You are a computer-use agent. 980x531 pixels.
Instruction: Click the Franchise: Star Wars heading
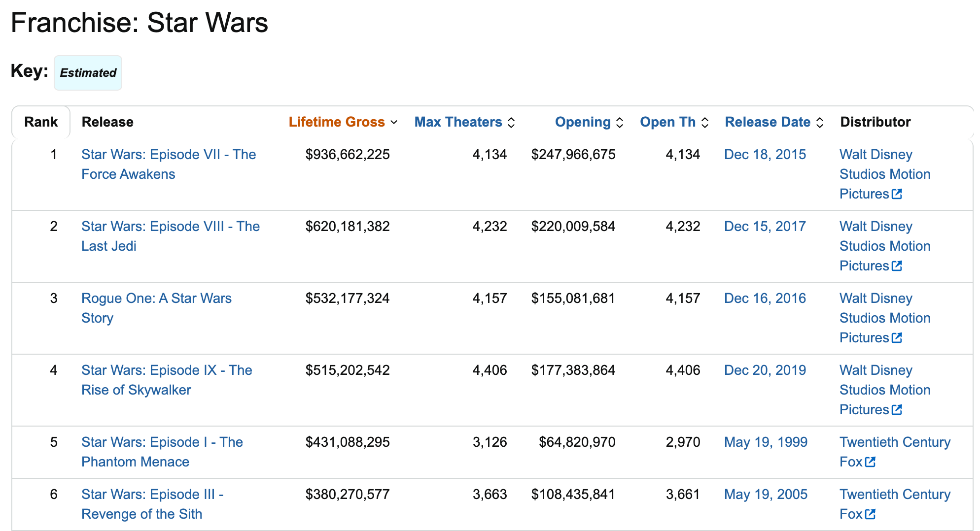[x=140, y=23]
